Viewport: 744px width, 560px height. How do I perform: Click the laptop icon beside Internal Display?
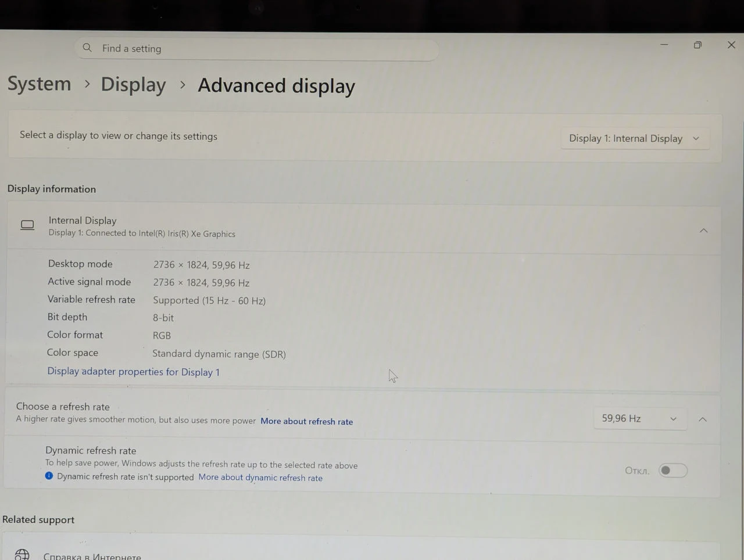pos(27,225)
